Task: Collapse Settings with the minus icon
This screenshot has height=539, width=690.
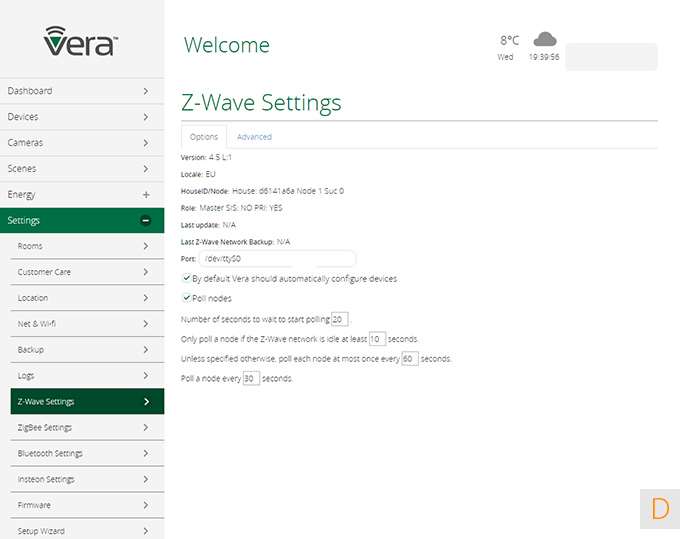Action: [x=146, y=220]
